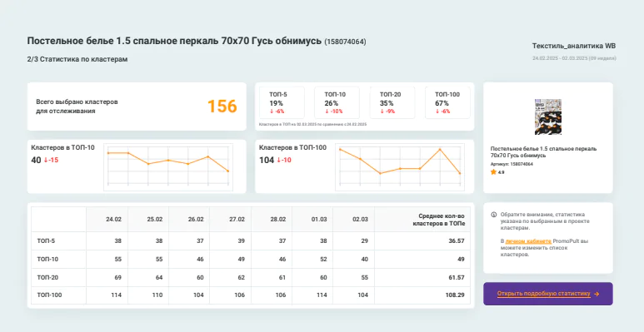Select the ТОП-100 67% card

click(x=447, y=102)
